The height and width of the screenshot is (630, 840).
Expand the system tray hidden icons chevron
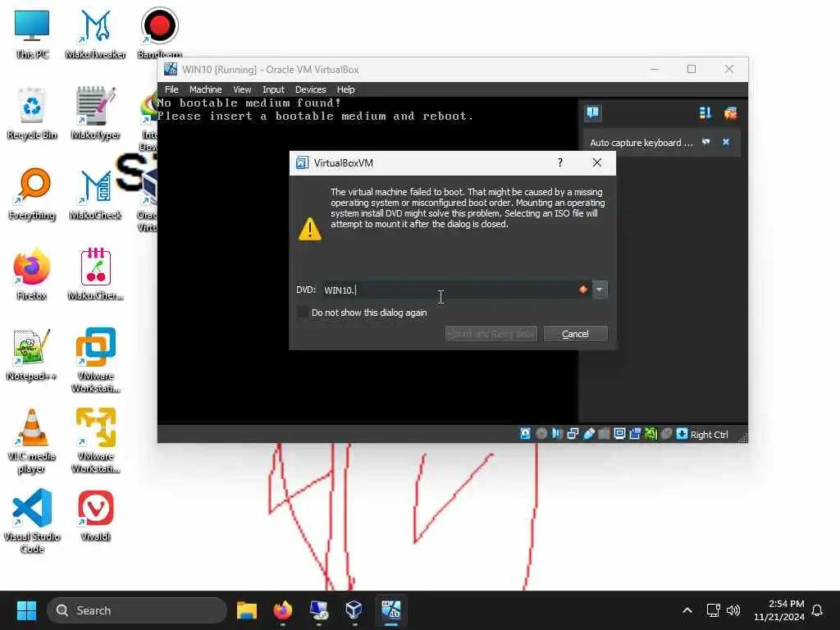[x=687, y=610]
